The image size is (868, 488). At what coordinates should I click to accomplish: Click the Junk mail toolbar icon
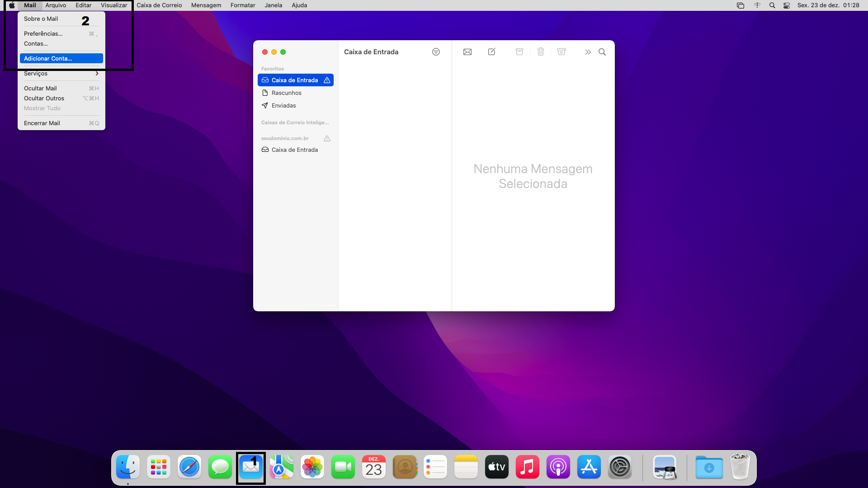tap(561, 52)
